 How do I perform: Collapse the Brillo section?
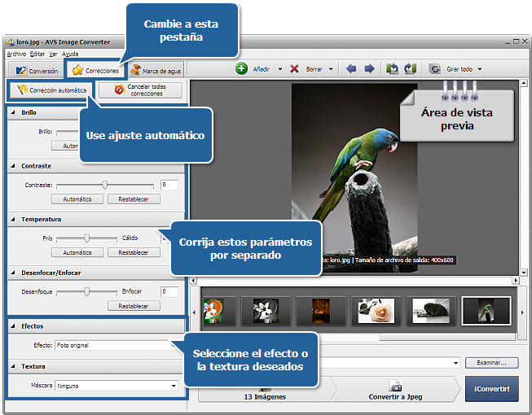[13, 112]
